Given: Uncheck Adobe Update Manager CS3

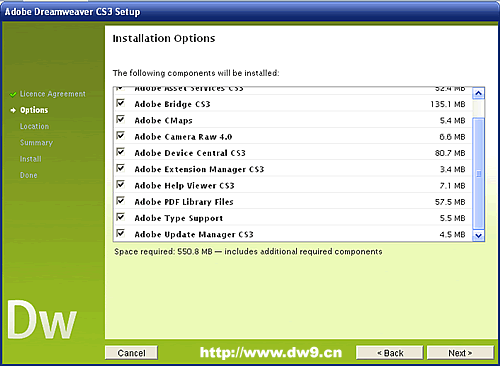Looking at the screenshot, I should (120, 233).
